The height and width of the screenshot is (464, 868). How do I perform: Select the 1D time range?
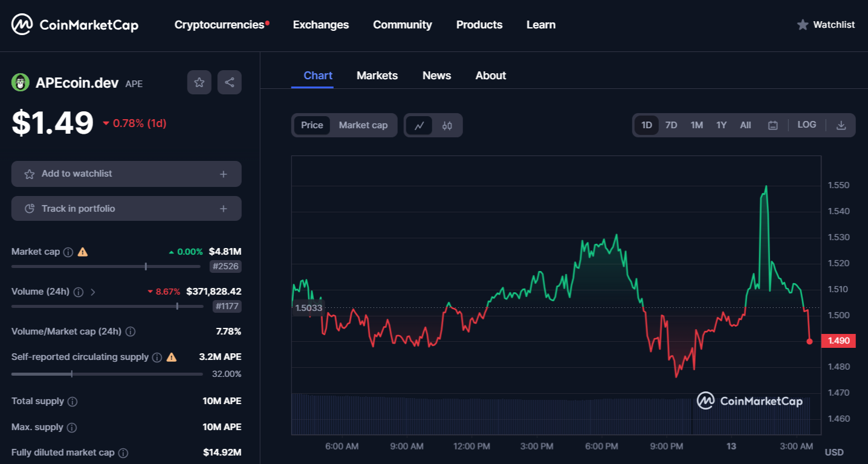[x=647, y=125]
